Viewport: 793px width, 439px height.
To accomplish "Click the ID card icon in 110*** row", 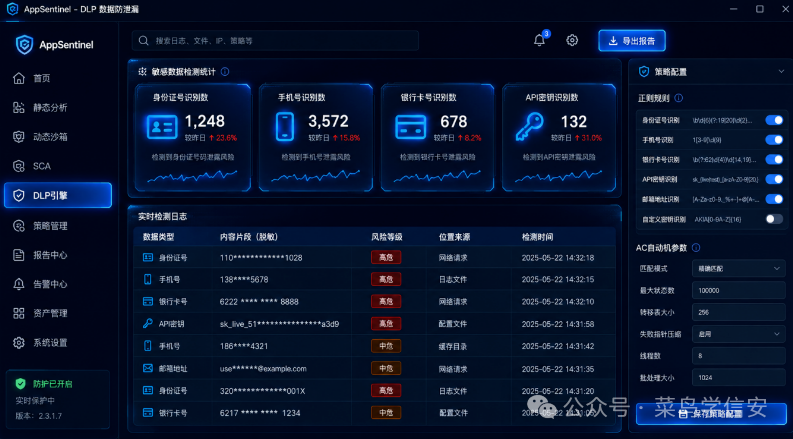I will [148, 257].
